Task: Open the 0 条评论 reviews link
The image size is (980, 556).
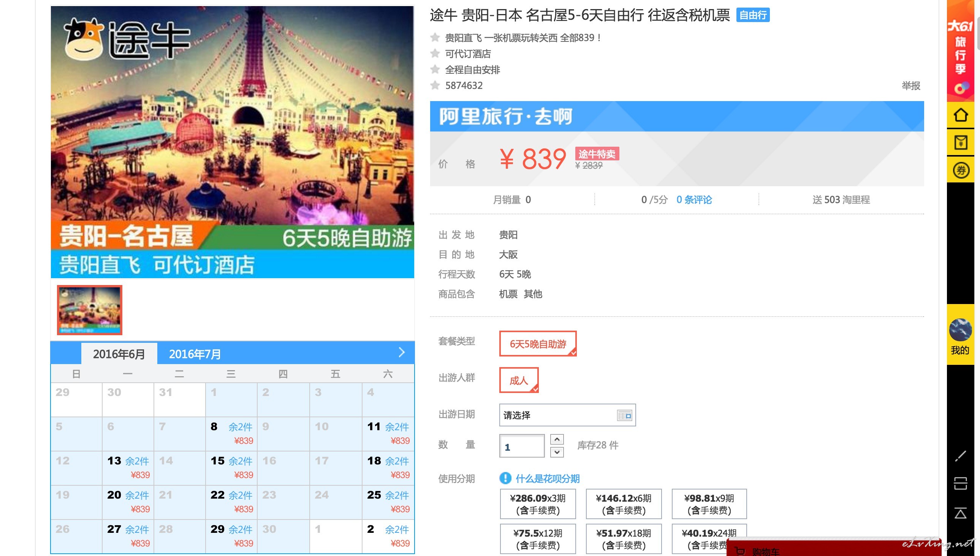Action: point(694,200)
